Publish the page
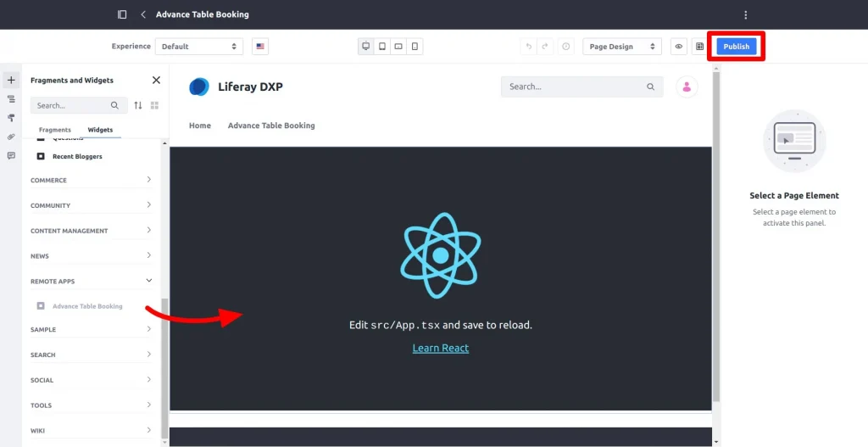 tap(737, 47)
